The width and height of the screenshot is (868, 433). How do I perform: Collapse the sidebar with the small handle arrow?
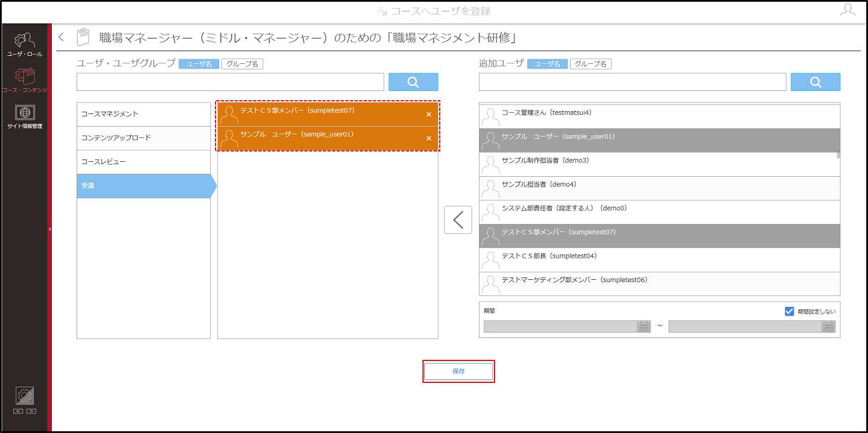click(x=50, y=229)
